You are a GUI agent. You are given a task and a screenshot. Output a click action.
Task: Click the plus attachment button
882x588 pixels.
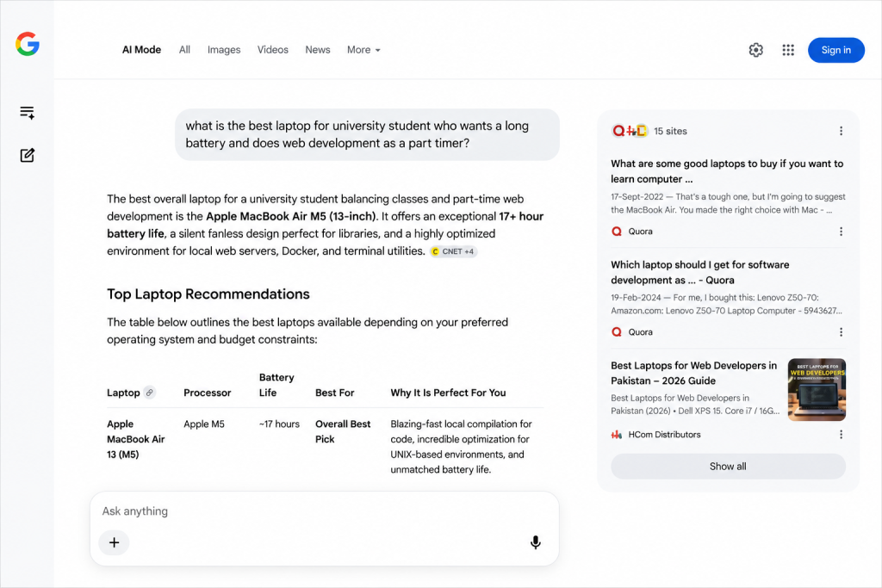[115, 542]
